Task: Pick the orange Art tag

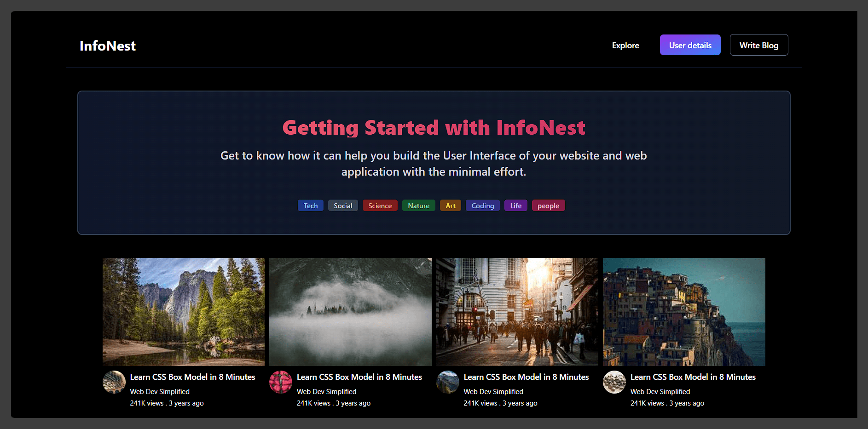Action: click(x=450, y=206)
